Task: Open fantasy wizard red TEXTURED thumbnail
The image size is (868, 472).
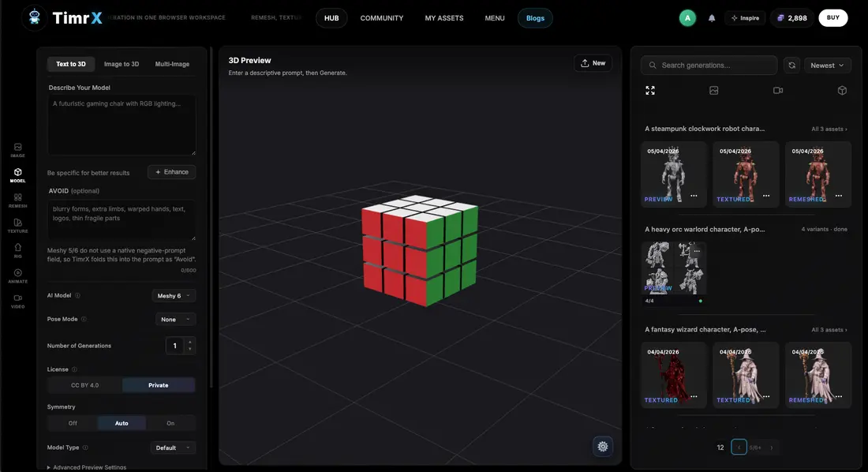Action: [674, 375]
